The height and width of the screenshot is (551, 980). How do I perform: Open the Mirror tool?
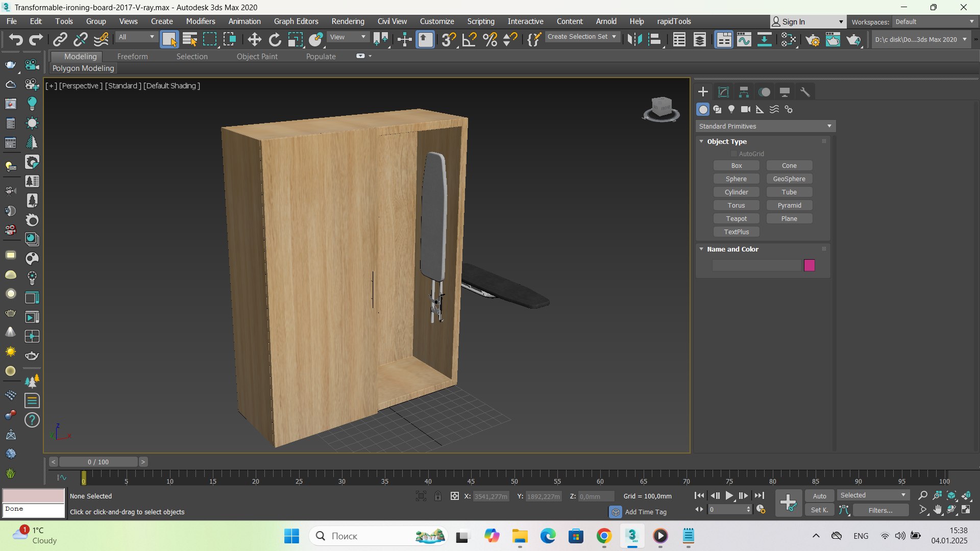click(634, 39)
